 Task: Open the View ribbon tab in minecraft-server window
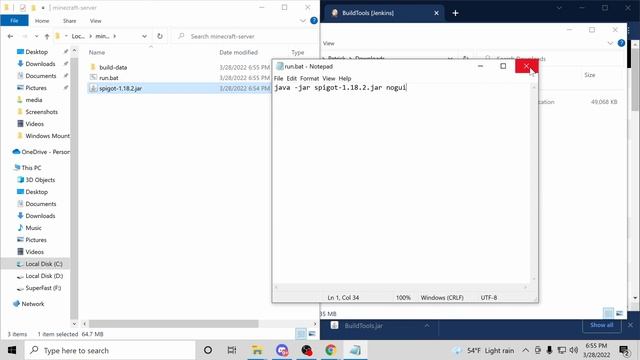(96, 21)
